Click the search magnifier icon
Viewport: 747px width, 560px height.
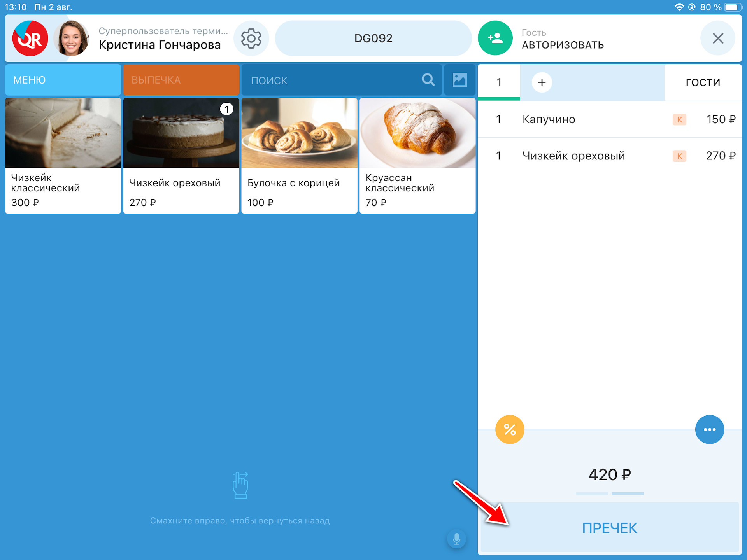(428, 80)
